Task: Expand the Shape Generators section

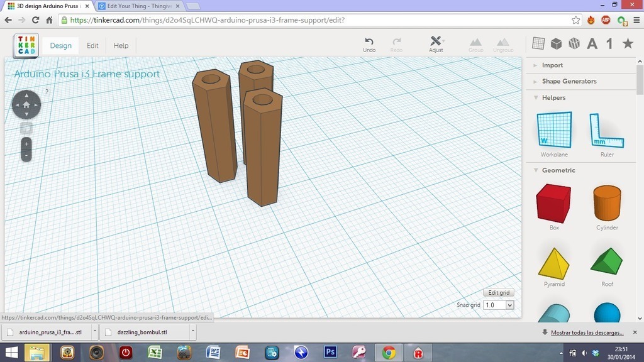Action: pyautogui.click(x=569, y=82)
